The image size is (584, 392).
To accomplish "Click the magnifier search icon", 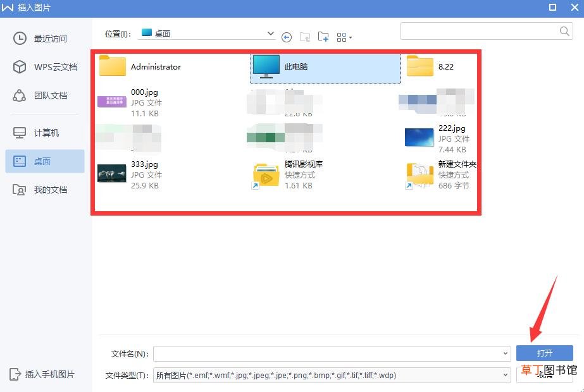I will point(564,31).
